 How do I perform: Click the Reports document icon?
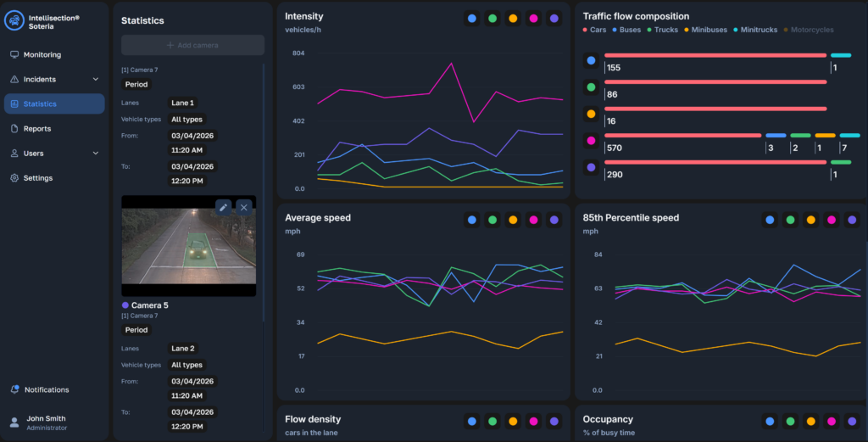pos(14,128)
